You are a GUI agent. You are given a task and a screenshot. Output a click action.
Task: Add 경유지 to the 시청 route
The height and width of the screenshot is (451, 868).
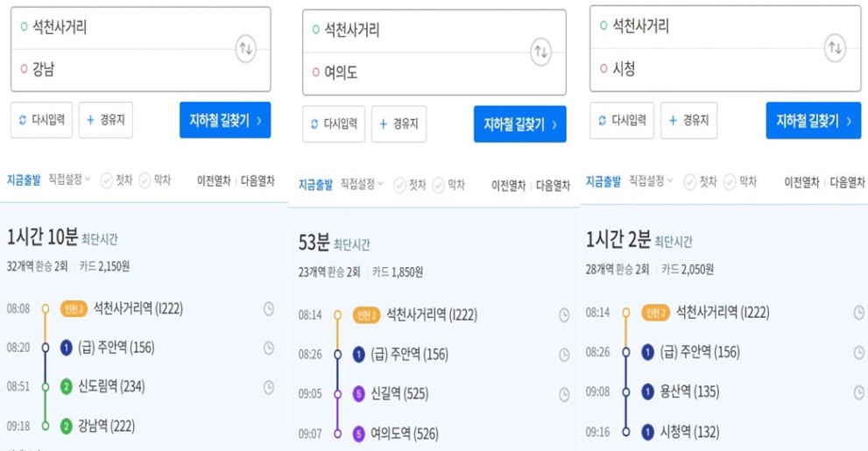point(688,120)
